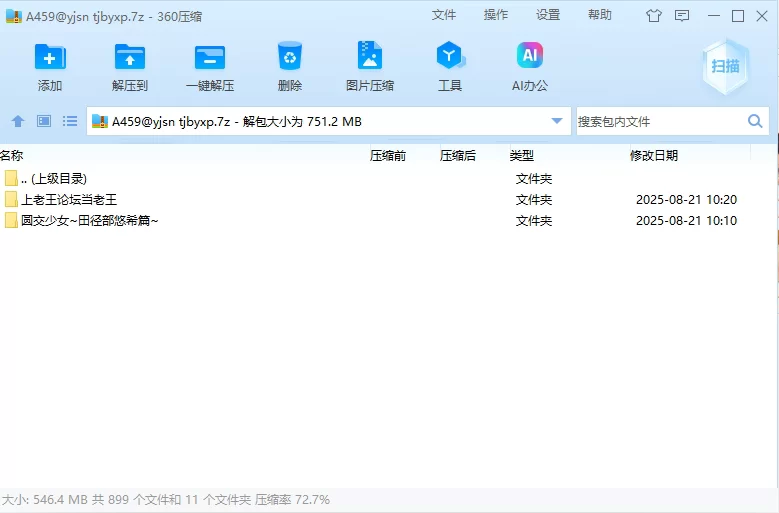The image size is (779, 513).
Task: Switch to icon view mode
Action: coord(44,121)
